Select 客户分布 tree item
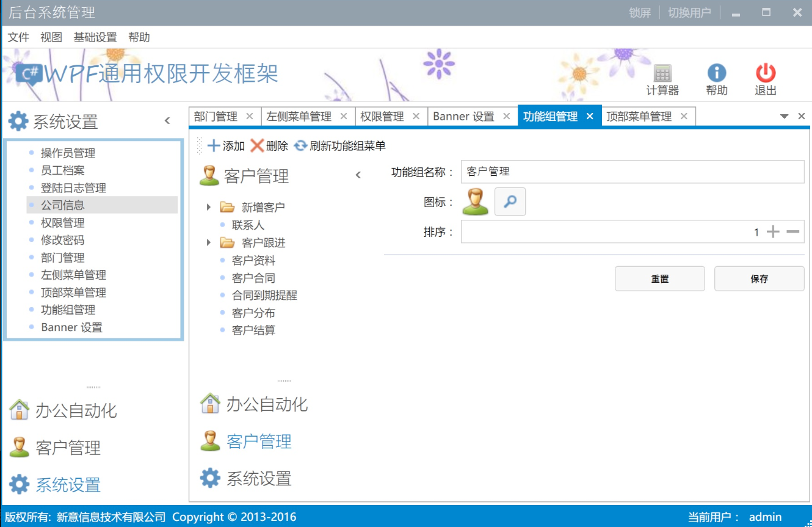The width and height of the screenshot is (812, 527). pyautogui.click(x=253, y=313)
